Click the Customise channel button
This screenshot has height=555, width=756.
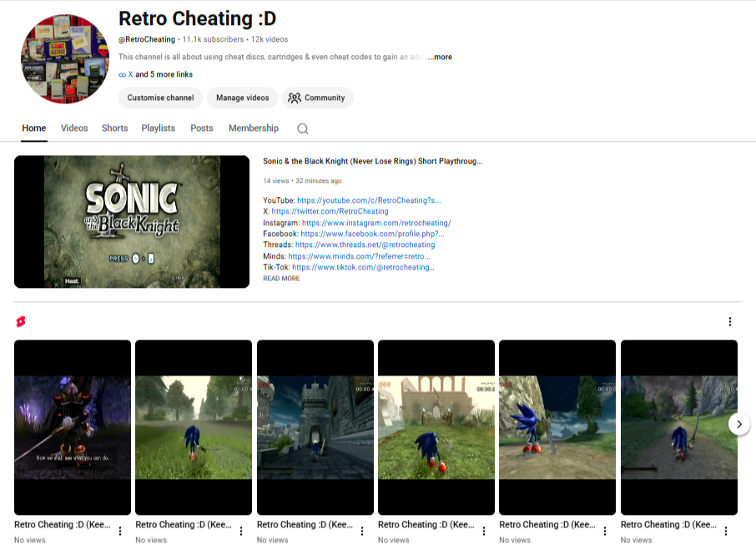tap(160, 98)
